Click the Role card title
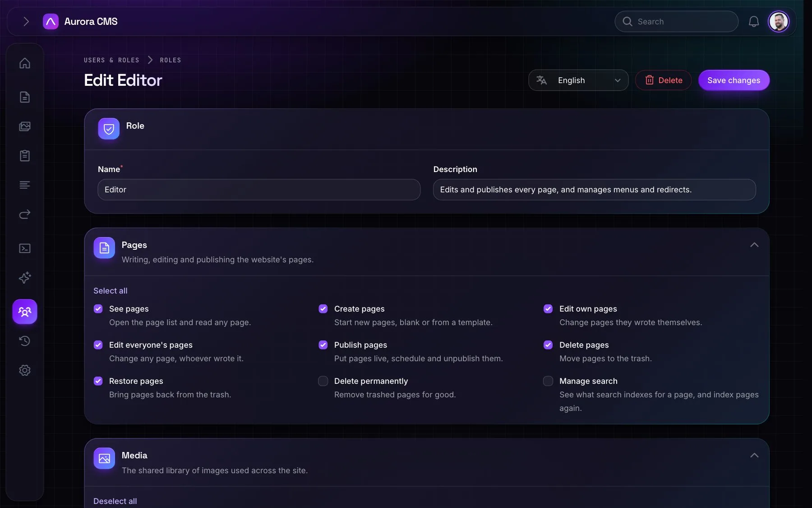 [135, 126]
